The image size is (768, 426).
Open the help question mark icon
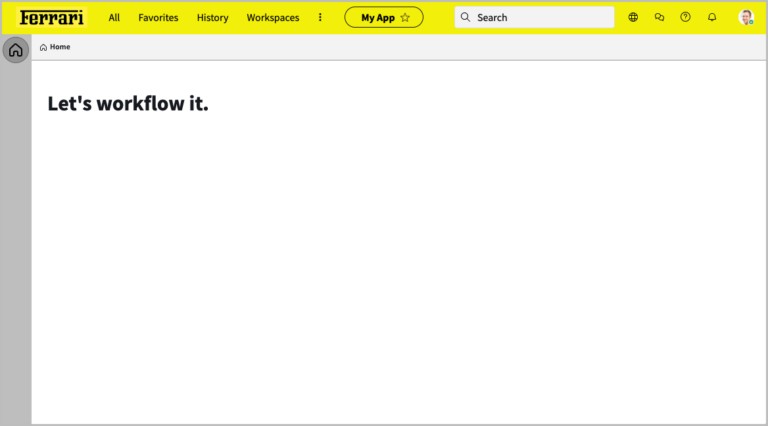pyautogui.click(x=685, y=17)
